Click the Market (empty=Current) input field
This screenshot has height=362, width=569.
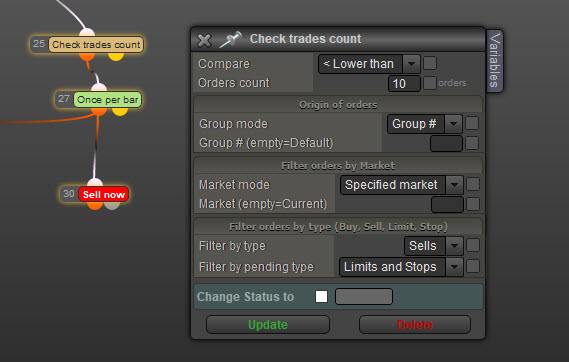tap(447, 204)
